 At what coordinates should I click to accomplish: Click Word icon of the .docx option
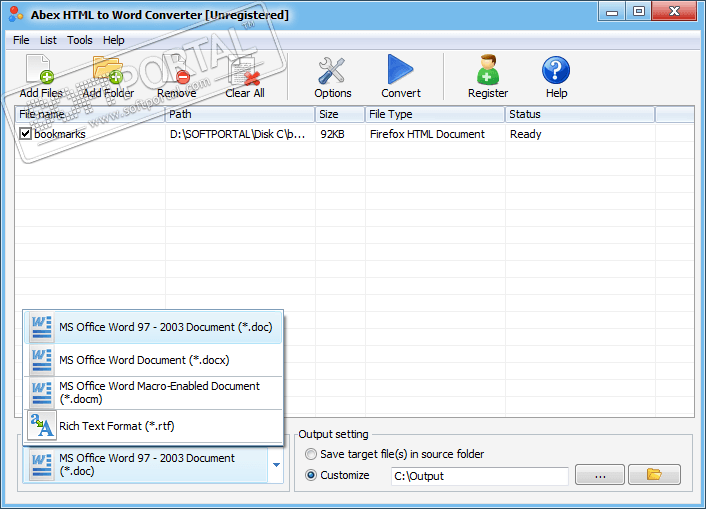tap(41, 360)
